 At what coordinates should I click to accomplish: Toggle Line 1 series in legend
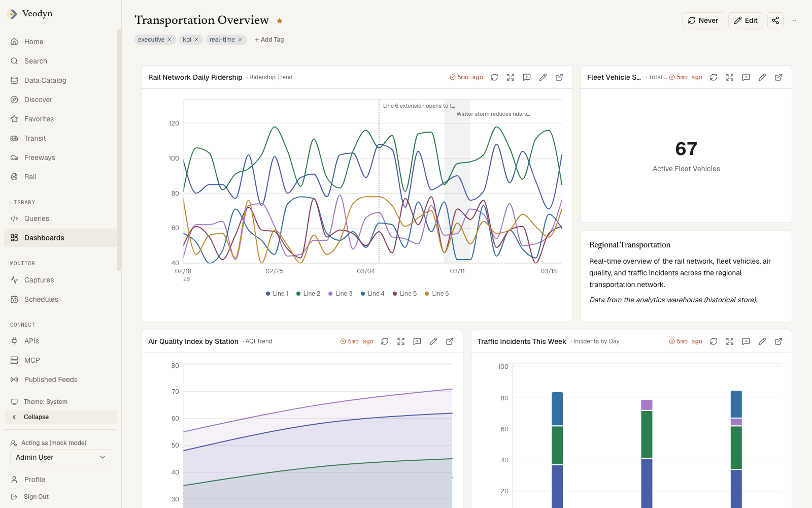pyautogui.click(x=277, y=294)
